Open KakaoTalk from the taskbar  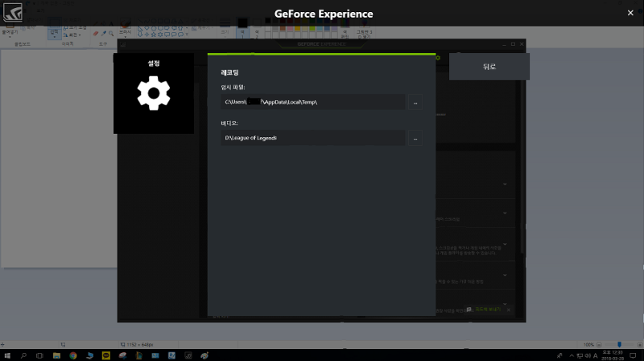tap(106, 355)
